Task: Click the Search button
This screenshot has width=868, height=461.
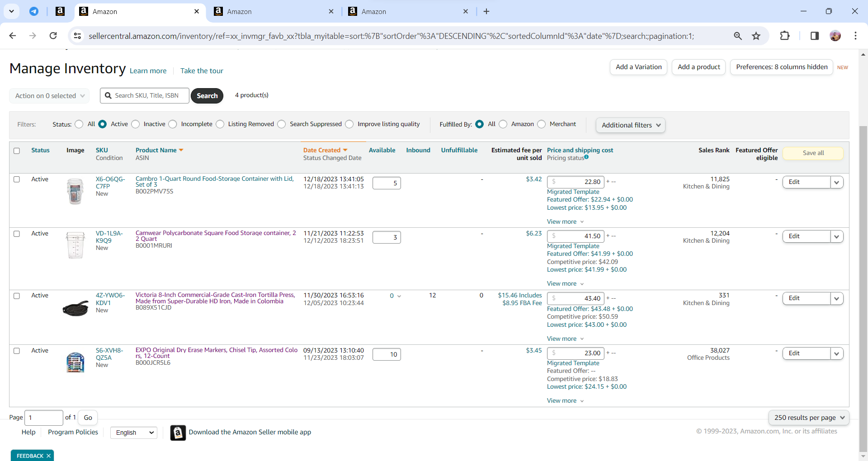Action: click(x=207, y=96)
